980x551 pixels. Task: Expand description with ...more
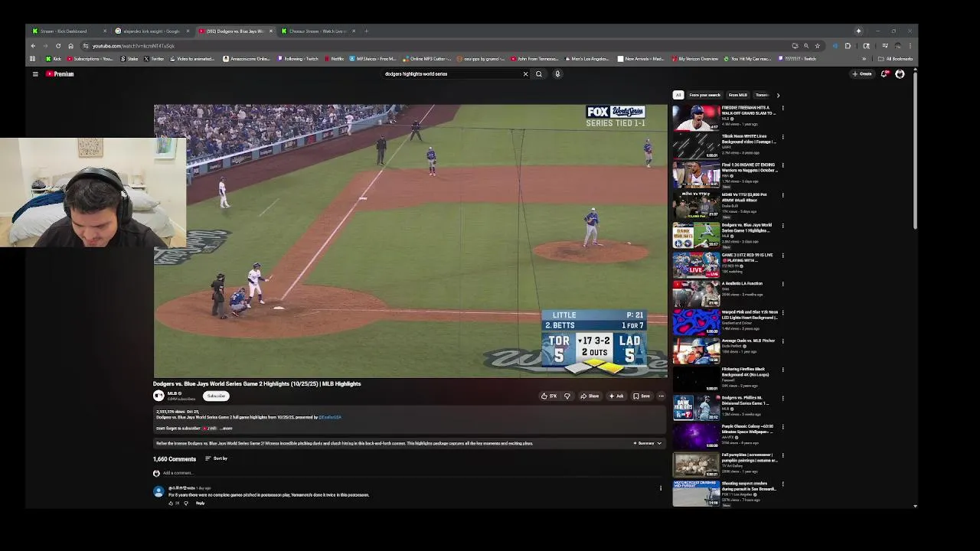pos(226,429)
